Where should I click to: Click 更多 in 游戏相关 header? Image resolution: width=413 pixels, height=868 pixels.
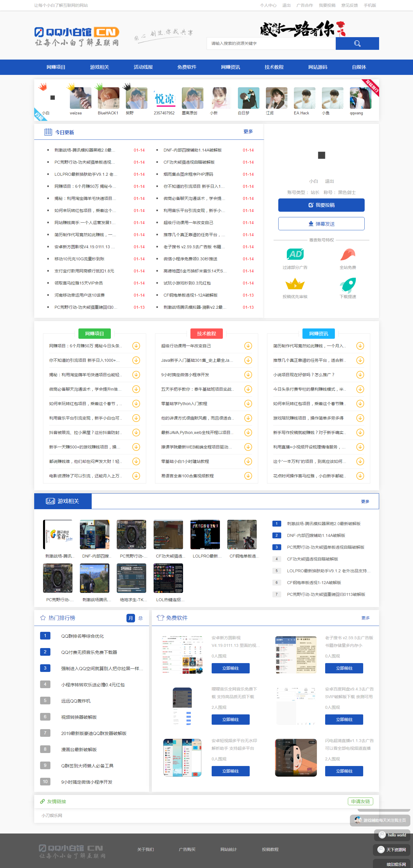pos(365,502)
